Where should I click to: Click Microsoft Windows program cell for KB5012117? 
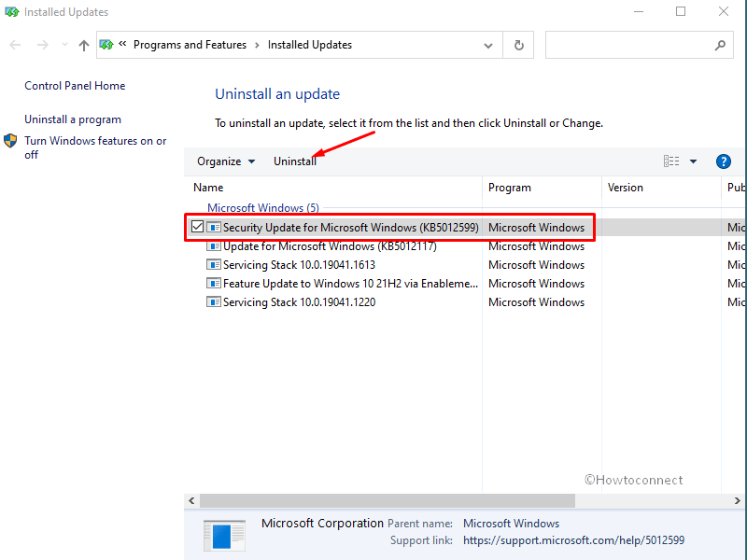[536, 246]
